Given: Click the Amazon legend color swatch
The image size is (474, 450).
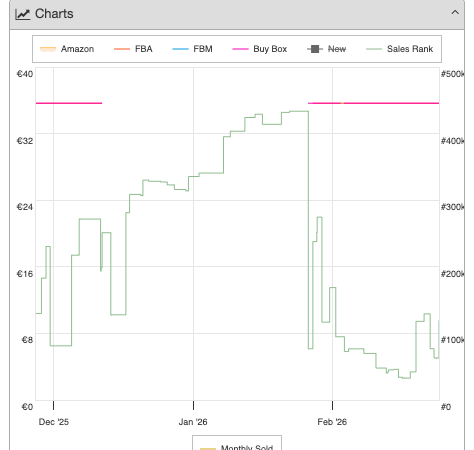Looking at the screenshot, I should (x=48, y=49).
